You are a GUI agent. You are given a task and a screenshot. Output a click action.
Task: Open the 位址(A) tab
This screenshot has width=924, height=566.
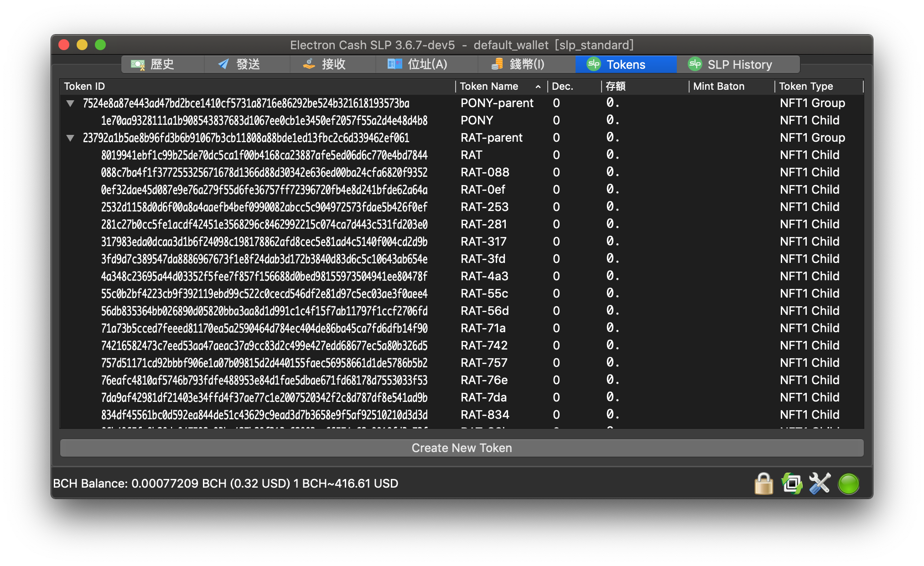pos(427,64)
